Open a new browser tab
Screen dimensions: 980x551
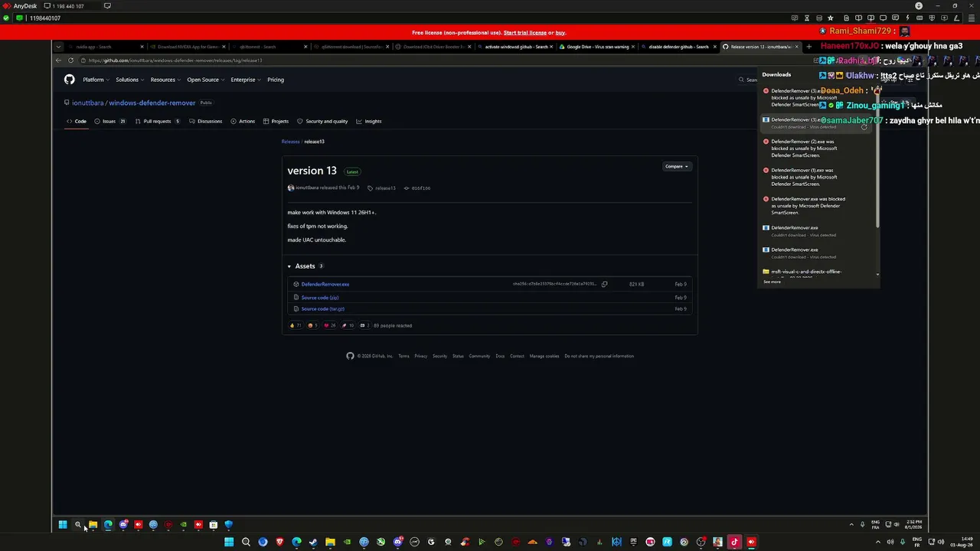808,47
